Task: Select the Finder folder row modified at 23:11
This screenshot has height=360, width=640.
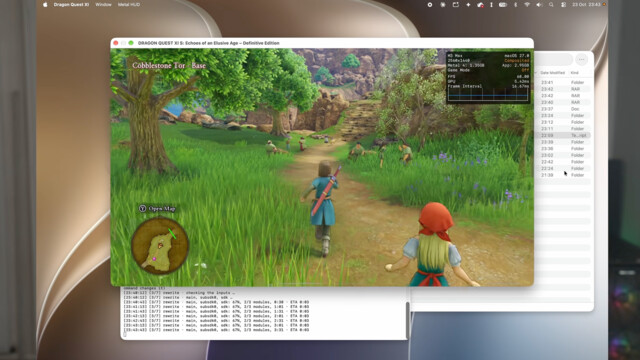Action: (563, 129)
